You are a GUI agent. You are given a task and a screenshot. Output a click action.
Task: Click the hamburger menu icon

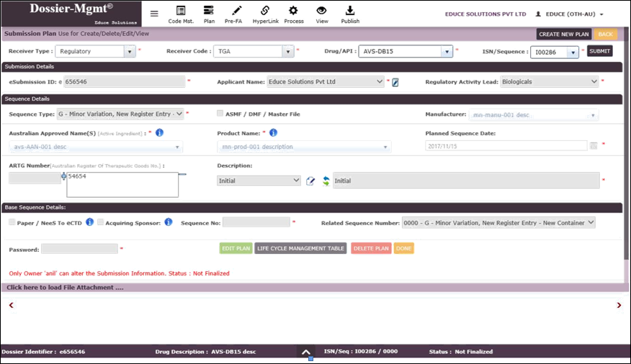point(154,14)
